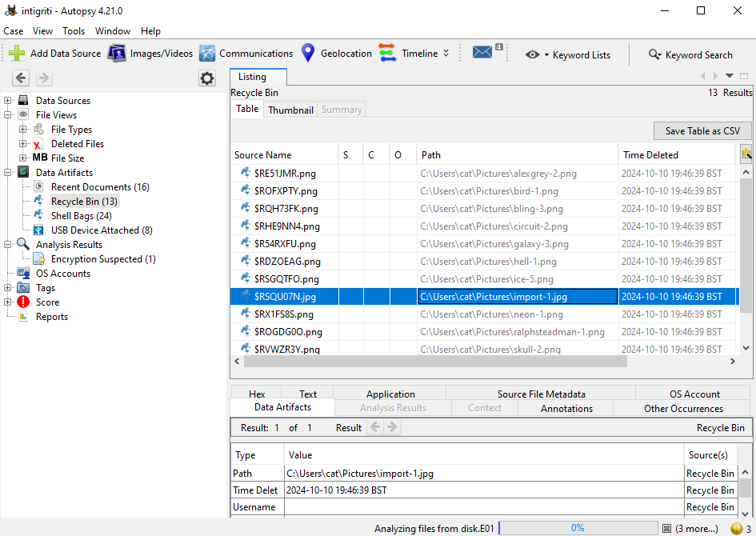This screenshot has width=756, height=536.
Task: Open the view options gear icon
Action: point(207,78)
